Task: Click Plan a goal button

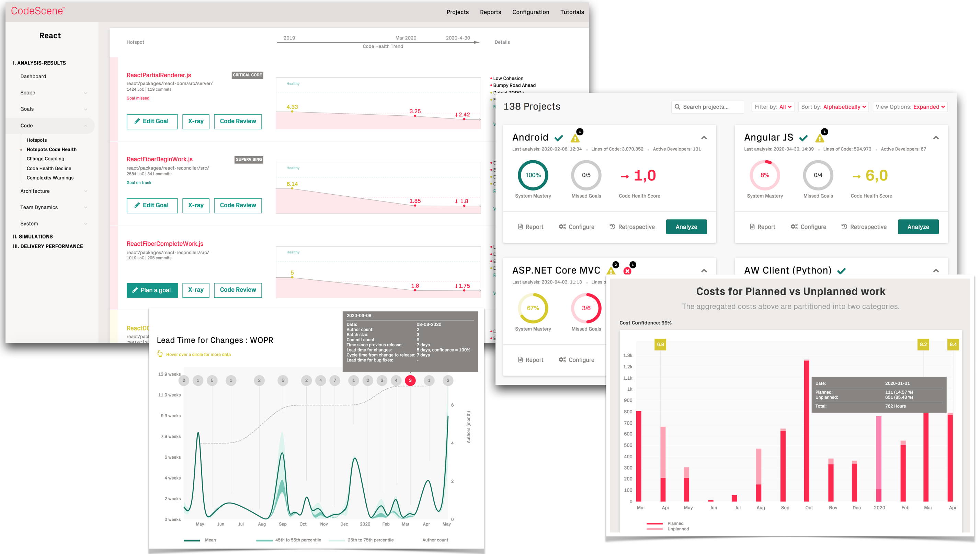Action: 152,290
